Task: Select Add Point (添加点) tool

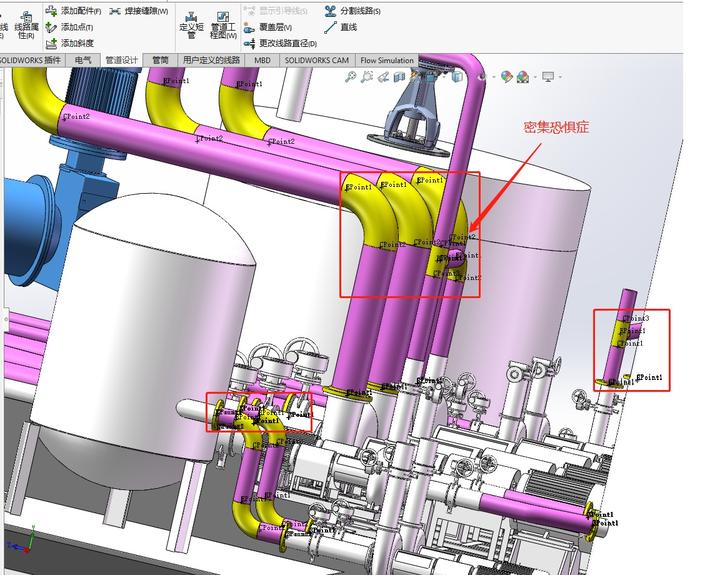Action: click(70, 27)
